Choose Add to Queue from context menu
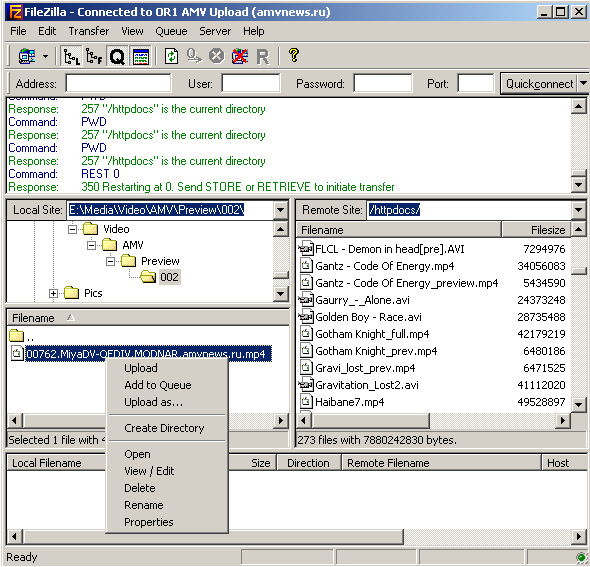This screenshot has height=567, width=590. (158, 385)
